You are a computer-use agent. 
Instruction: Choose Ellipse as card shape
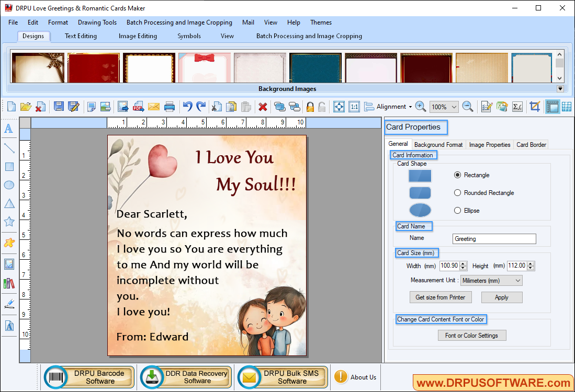pyautogui.click(x=458, y=210)
